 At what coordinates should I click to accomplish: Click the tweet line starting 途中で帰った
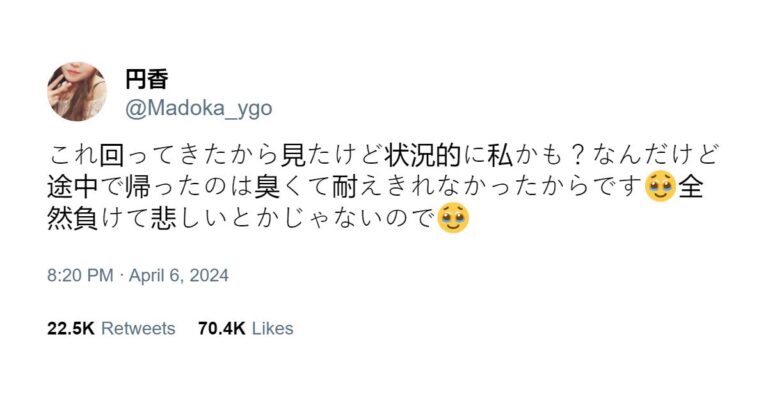(x=376, y=187)
